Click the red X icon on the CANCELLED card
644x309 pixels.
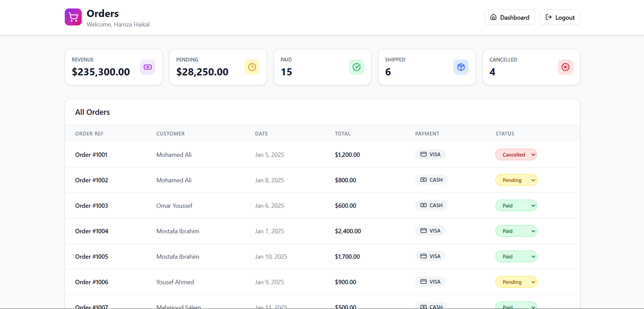[565, 67]
